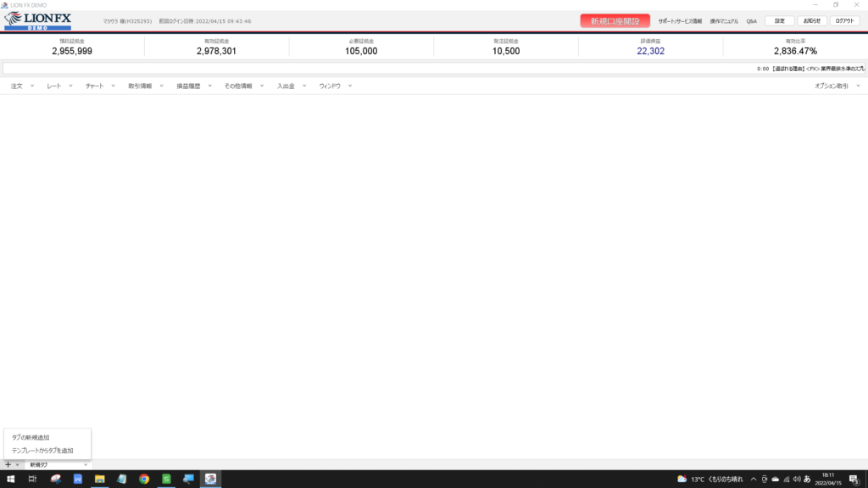Expand the ウィンドウ dropdown

[x=350, y=86]
